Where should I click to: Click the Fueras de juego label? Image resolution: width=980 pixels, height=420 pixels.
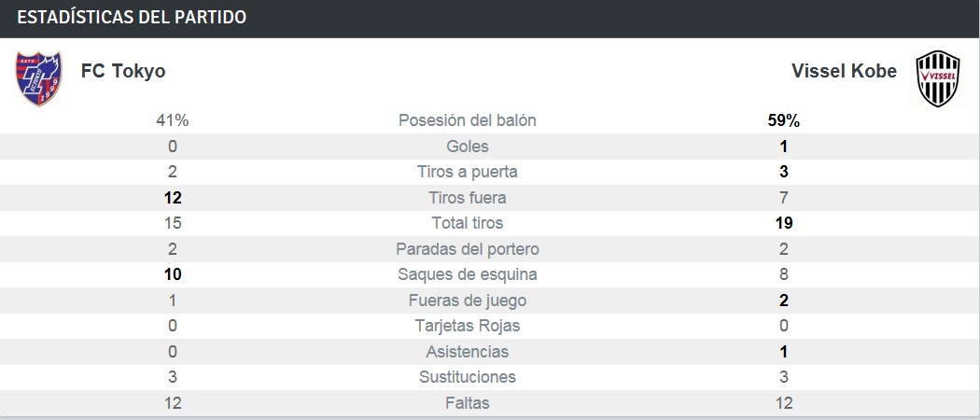click(x=467, y=301)
